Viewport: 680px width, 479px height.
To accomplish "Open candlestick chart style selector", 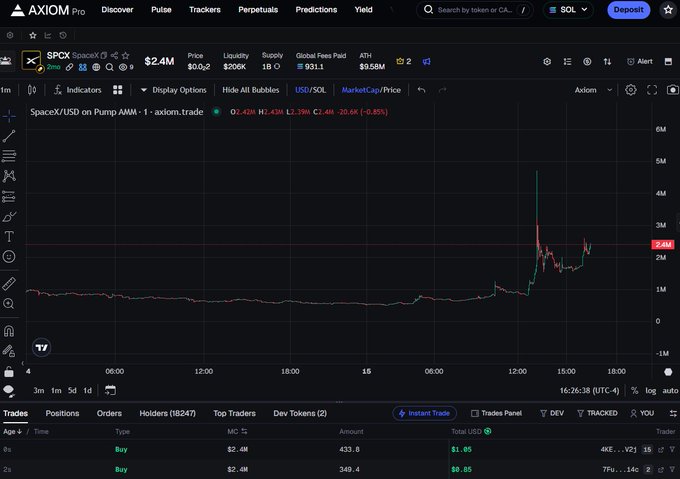I will coord(32,90).
